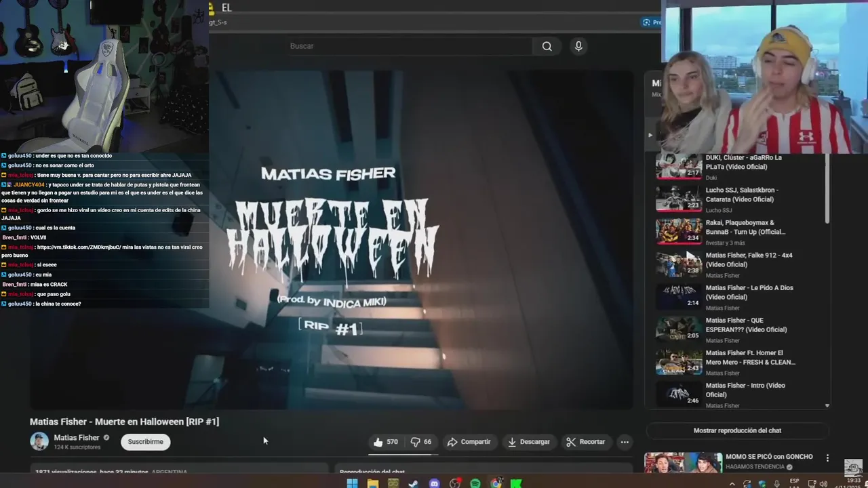Click the ESP language indicator
The image size is (868, 488).
click(x=794, y=483)
